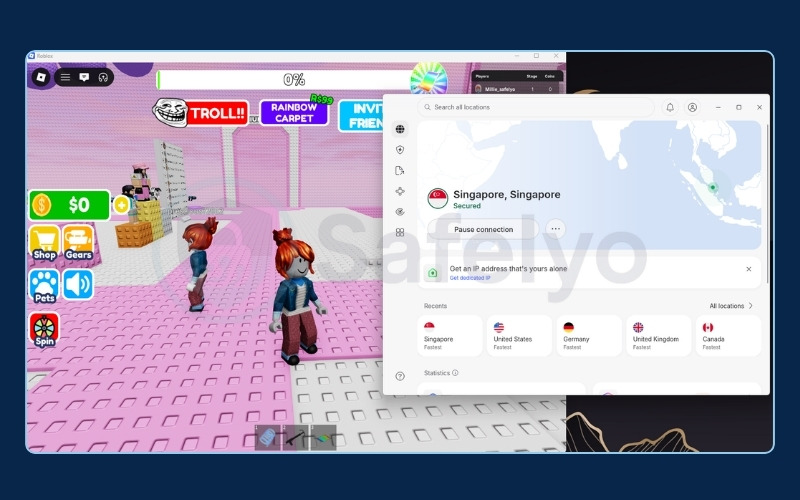The width and height of the screenshot is (800, 500).
Task: Open the globe locations tab in VPN sidebar
Action: pyautogui.click(x=400, y=129)
